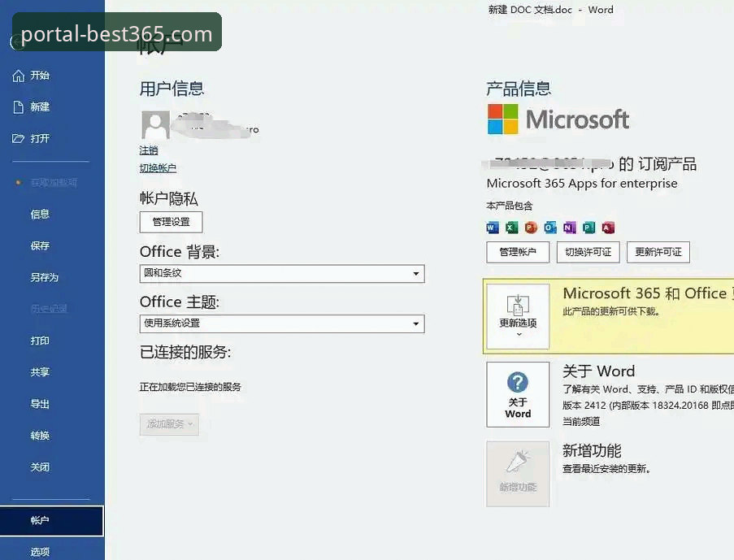Click the 新增功能 megaphone button
The image size is (734, 560).
coord(518,473)
